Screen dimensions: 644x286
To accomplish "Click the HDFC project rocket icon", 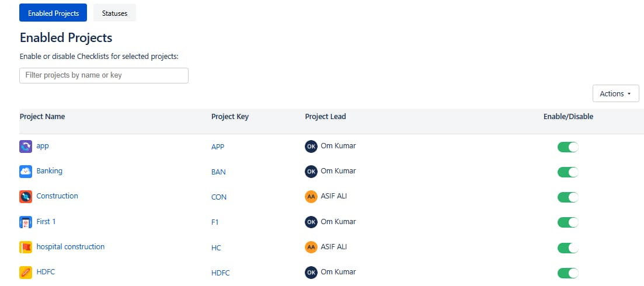I will [x=26, y=272].
